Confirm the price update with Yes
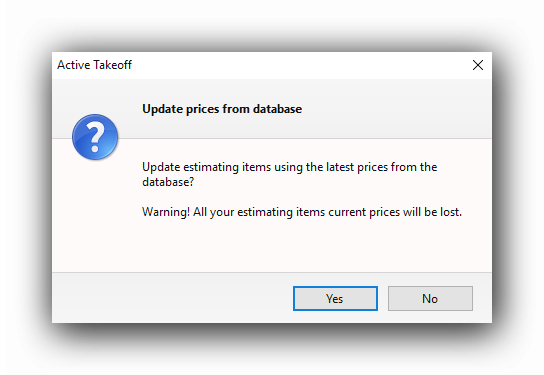544x375 pixels. click(335, 298)
